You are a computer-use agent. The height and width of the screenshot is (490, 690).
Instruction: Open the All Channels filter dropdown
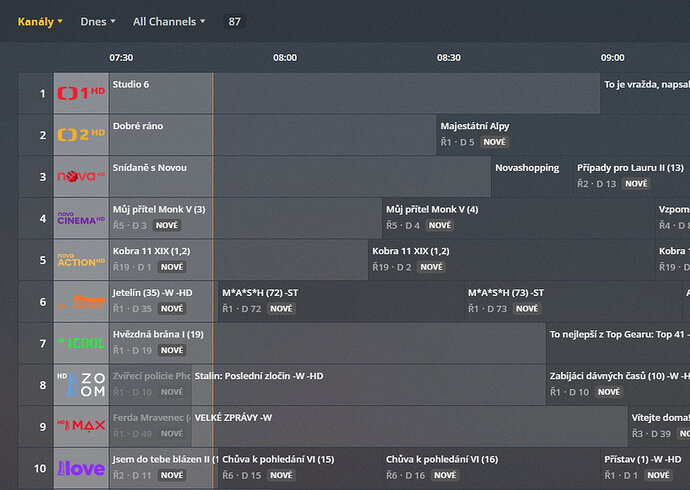coord(170,21)
